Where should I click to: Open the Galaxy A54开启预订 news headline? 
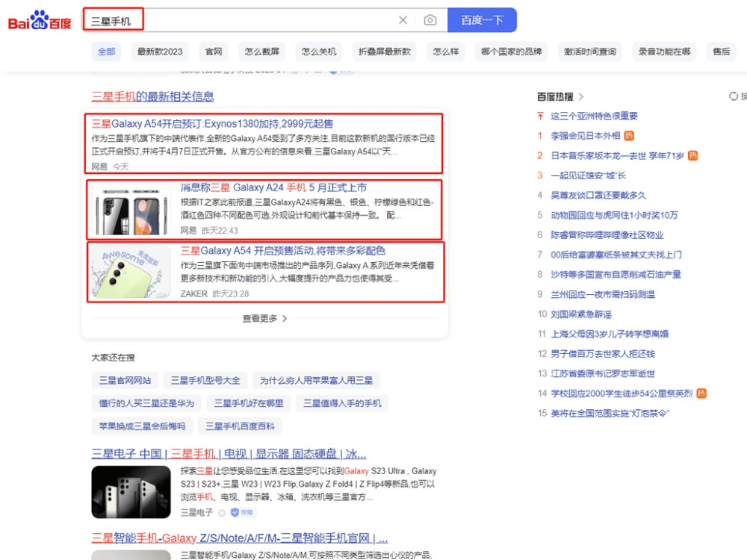(x=212, y=124)
